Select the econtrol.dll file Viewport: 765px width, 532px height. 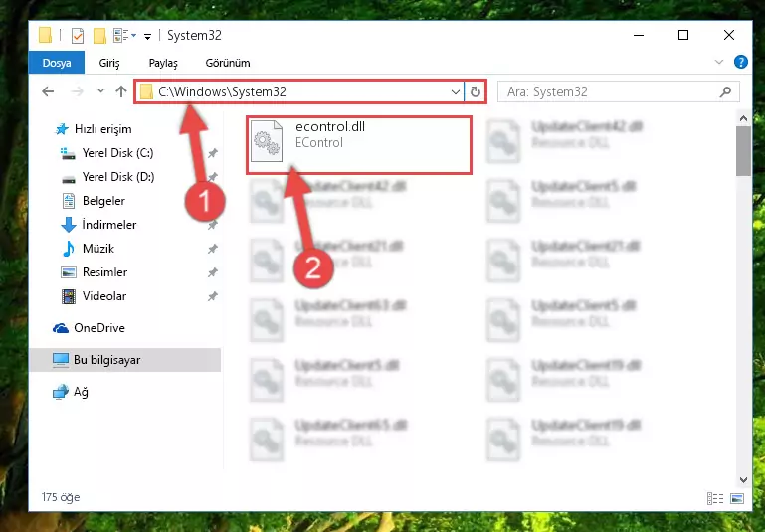pyautogui.click(x=359, y=145)
